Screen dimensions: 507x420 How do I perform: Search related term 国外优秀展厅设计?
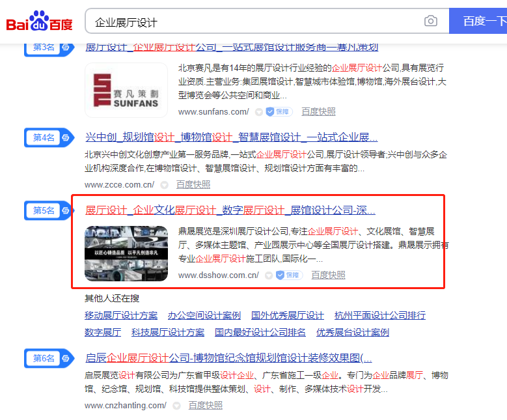[288, 315]
